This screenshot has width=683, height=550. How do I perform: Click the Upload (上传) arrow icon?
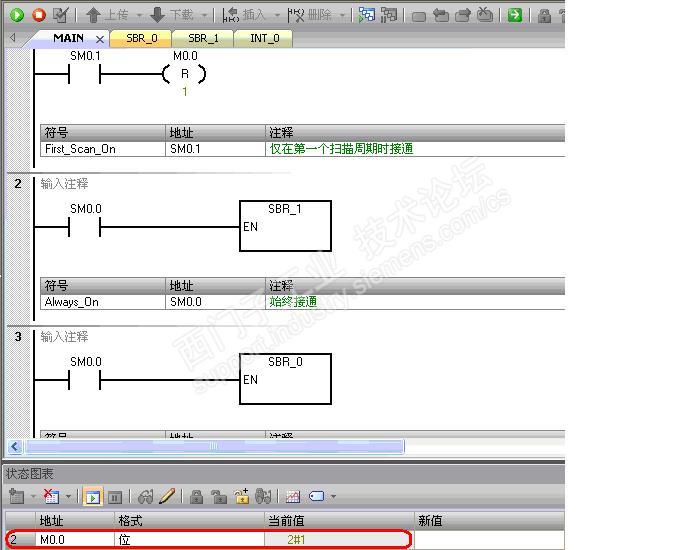tap(93, 15)
